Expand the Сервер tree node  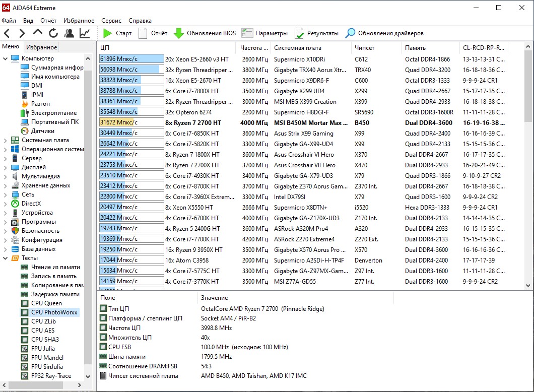pyautogui.click(x=5, y=158)
